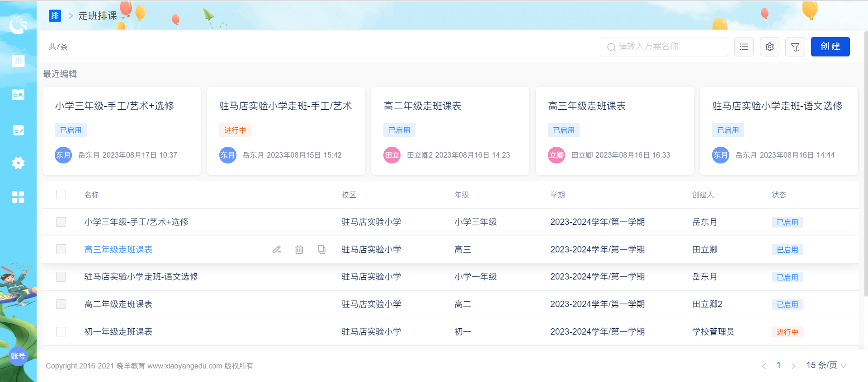Image resolution: width=868 pixels, height=382 pixels.
Task: Copy the 高三年级走班课表 row
Action: pyautogui.click(x=321, y=249)
